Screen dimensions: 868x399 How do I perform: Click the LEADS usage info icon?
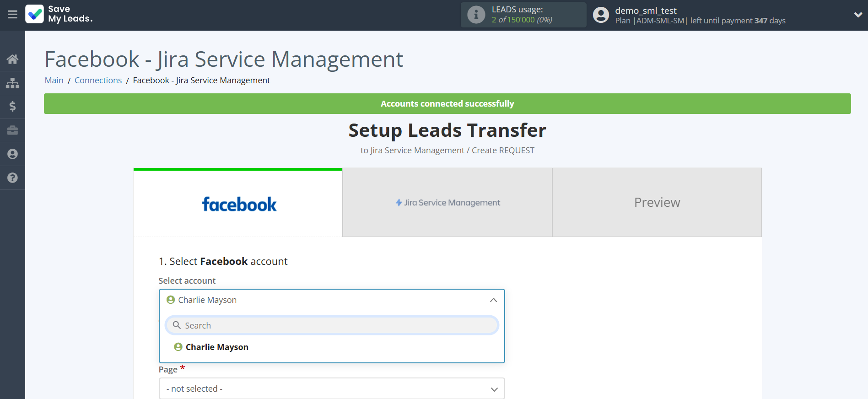476,15
